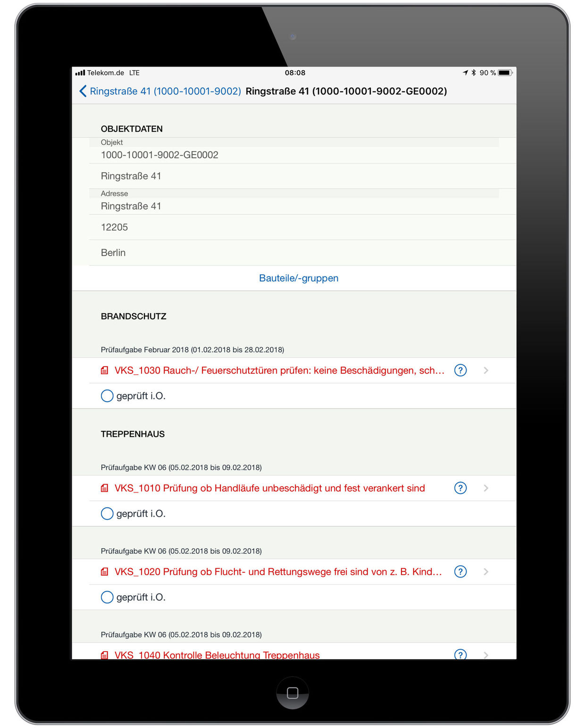This screenshot has height=728, width=585.
Task: Expand VKS_1020 details with right chevron
Action: [x=486, y=571]
